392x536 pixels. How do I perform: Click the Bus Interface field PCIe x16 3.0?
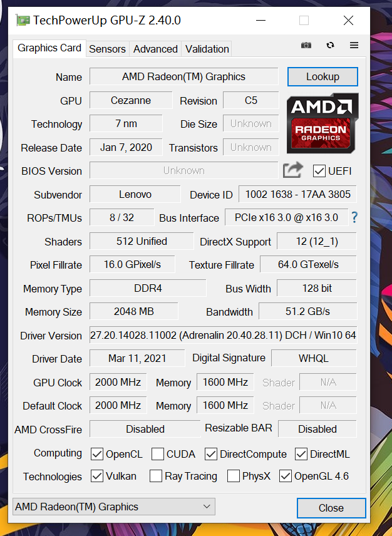(x=286, y=218)
